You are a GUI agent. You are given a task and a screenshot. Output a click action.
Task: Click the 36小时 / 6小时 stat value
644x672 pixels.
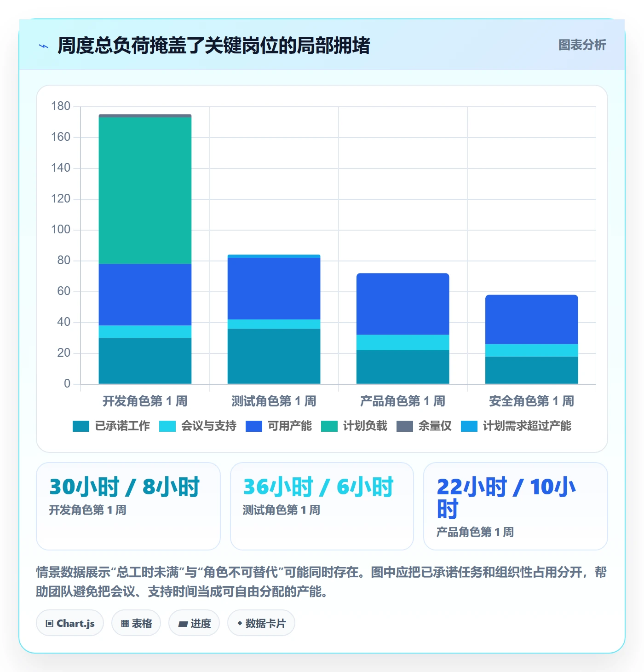click(x=318, y=487)
